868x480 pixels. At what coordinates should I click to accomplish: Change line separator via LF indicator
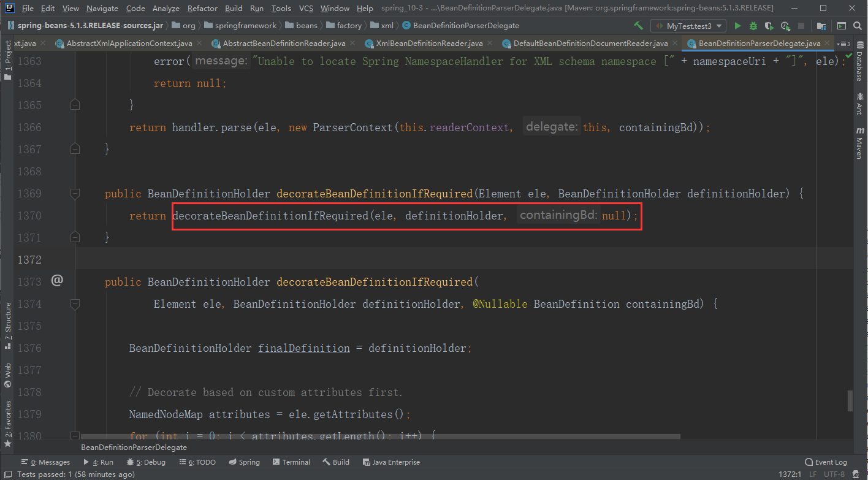pyautogui.click(x=813, y=474)
